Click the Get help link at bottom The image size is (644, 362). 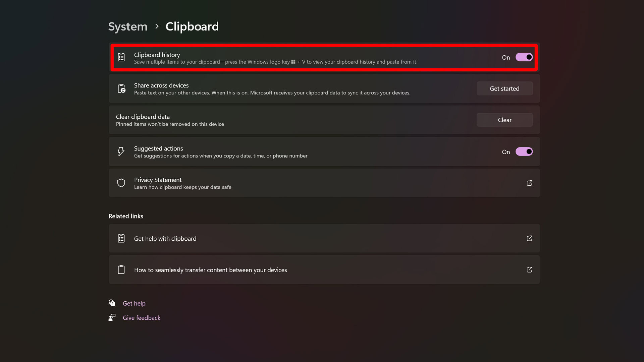(x=133, y=303)
